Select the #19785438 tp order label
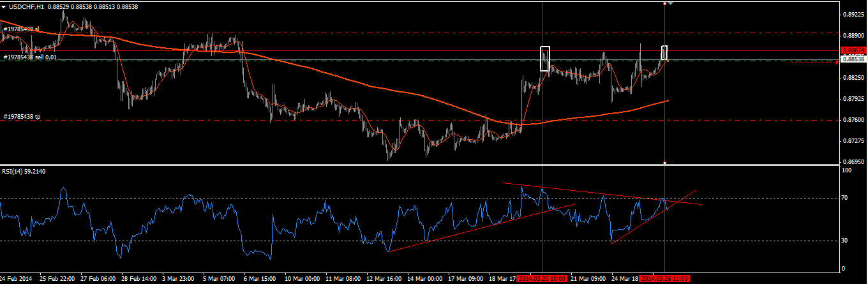The image size is (868, 284). tap(22, 117)
